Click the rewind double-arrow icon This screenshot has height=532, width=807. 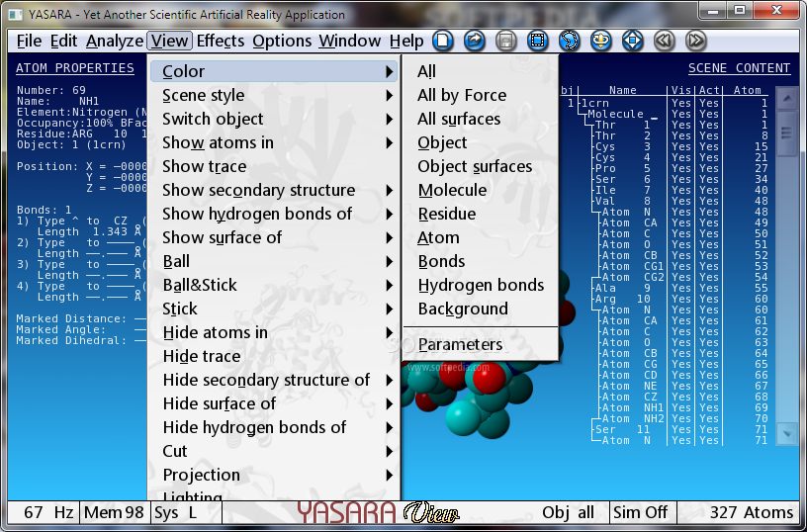click(664, 41)
